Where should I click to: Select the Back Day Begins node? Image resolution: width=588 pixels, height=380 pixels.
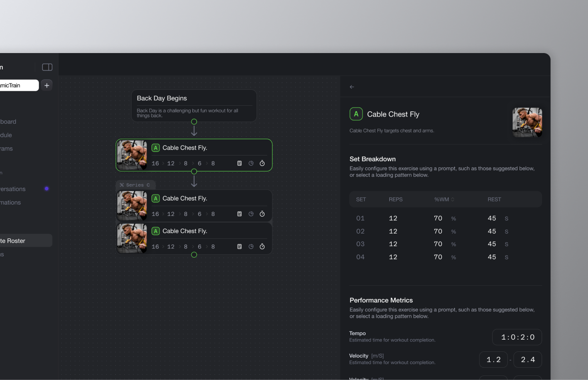[194, 106]
